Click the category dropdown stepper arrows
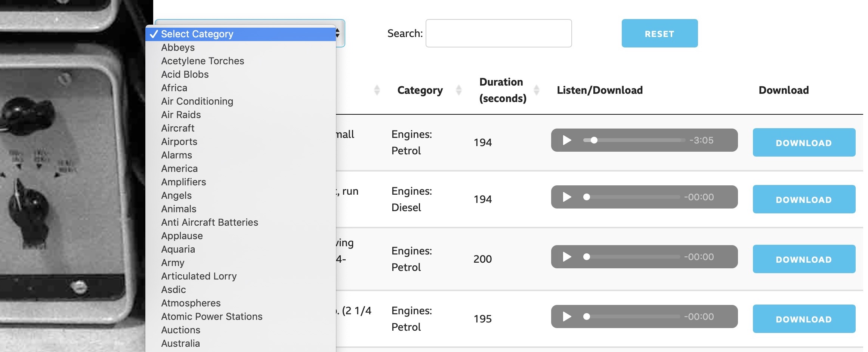Screen dimensions: 868x352 pos(338,33)
